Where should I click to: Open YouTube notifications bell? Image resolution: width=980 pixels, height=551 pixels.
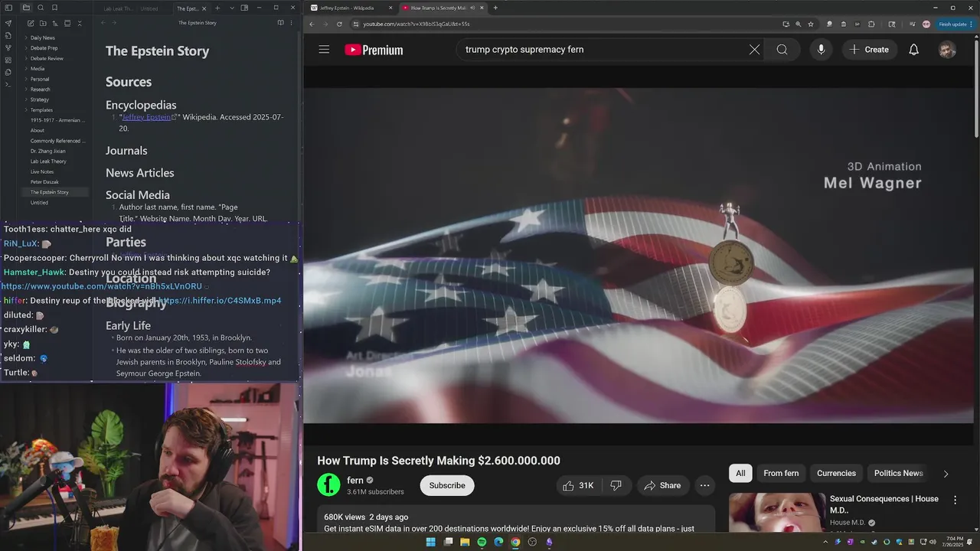[913, 50]
